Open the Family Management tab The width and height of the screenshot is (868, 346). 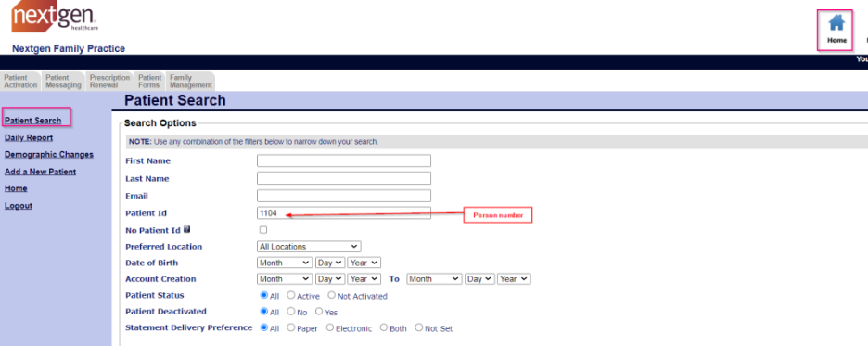(x=190, y=82)
